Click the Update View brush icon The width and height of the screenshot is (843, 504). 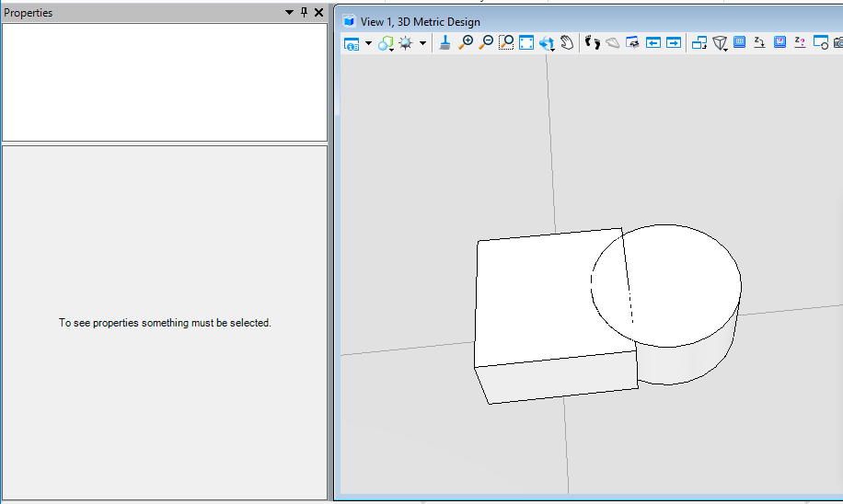click(445, 43)
